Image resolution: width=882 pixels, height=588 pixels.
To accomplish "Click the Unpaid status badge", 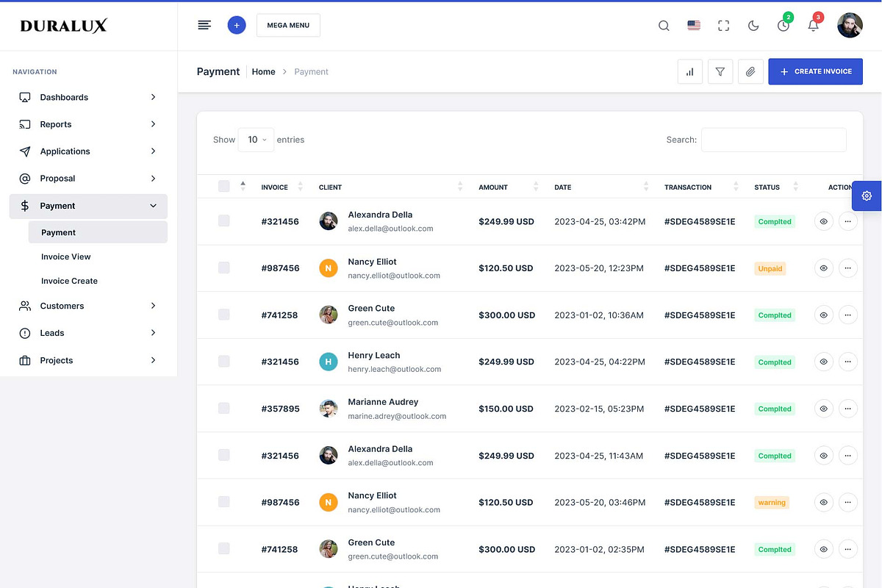I will click(x=770, y=268).
